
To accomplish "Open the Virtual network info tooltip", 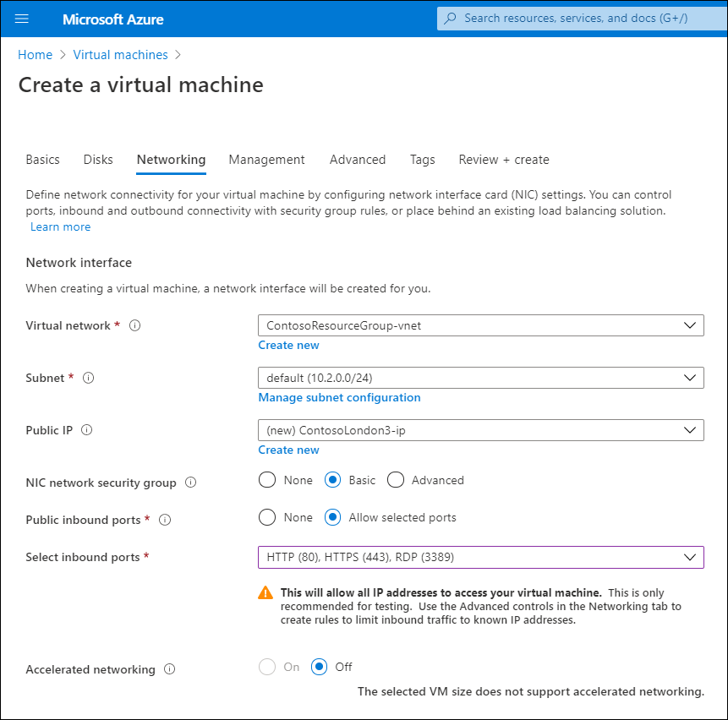I will [134, 325].
